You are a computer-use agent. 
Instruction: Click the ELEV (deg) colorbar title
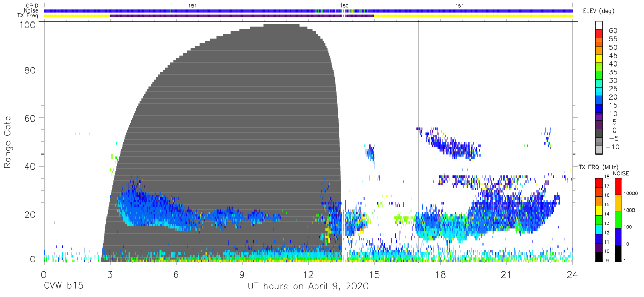(598, 11)
